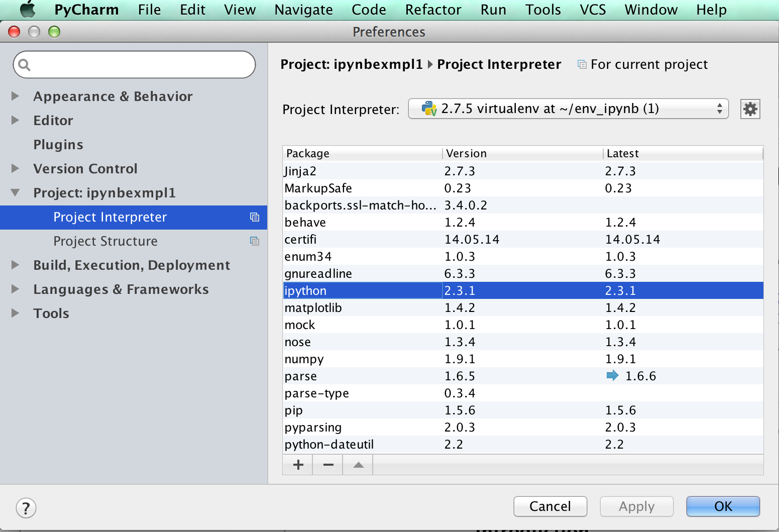
Task: Click the Version column header
Action: pos(522,153)
